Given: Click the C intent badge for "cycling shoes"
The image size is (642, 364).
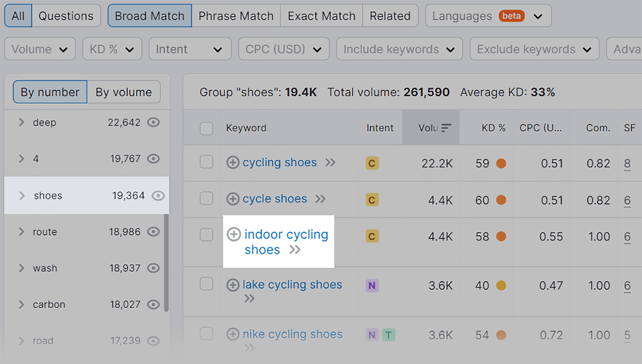Looking at the screenshot, I should tap(372, 163).
